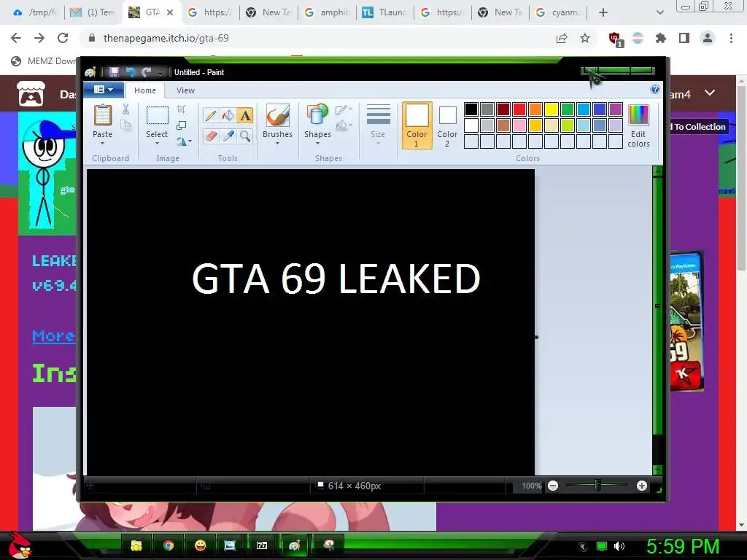The width and height of the screenshot is (747, 560).
Task: Pick the red color swatch
Action: tap(519, 109)
